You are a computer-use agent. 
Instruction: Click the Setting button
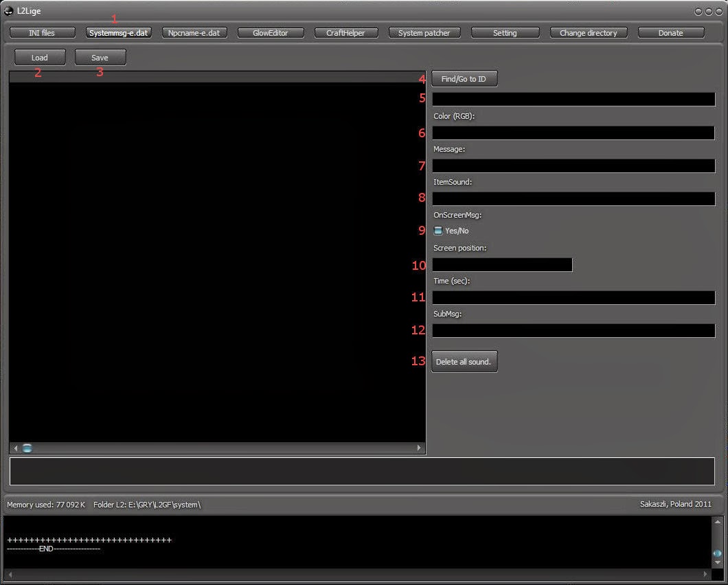(505, 33)
